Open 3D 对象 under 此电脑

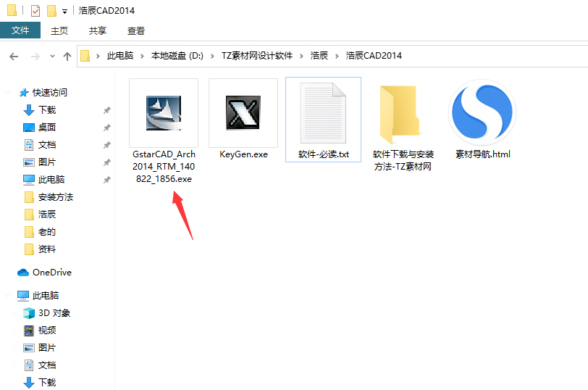[x=54, y=312]
